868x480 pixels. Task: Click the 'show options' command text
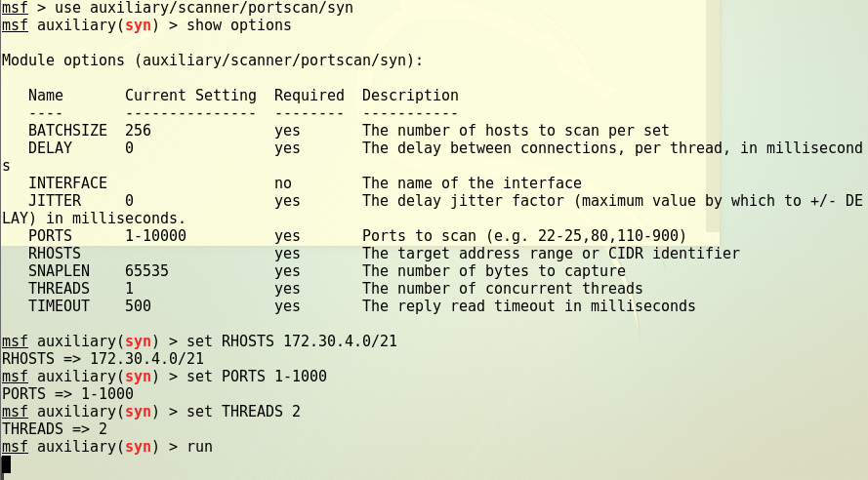point(238,25)
